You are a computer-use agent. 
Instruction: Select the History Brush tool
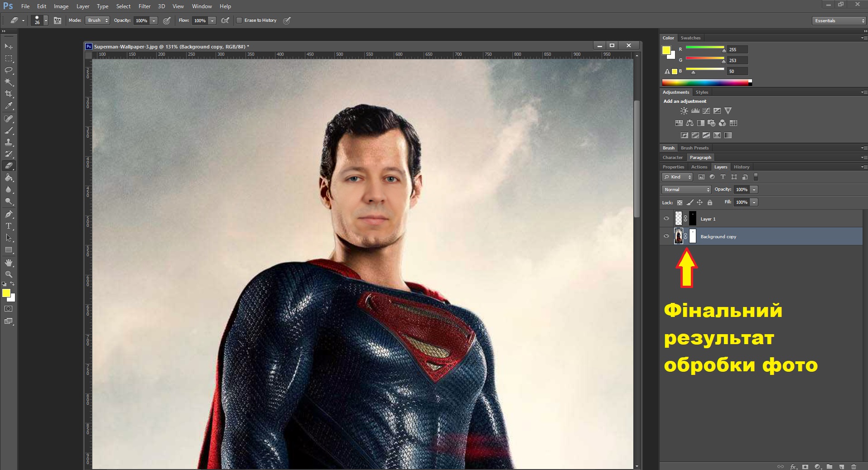point(9,154)
